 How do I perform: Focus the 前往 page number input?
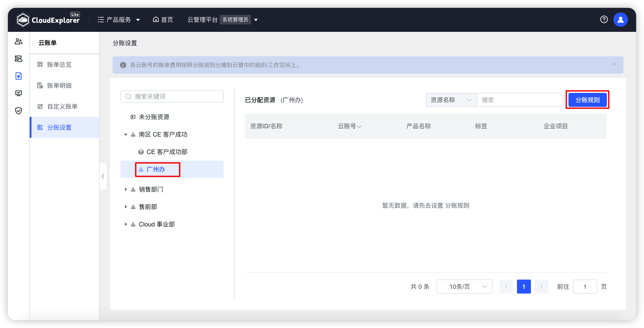click(585, 287)
